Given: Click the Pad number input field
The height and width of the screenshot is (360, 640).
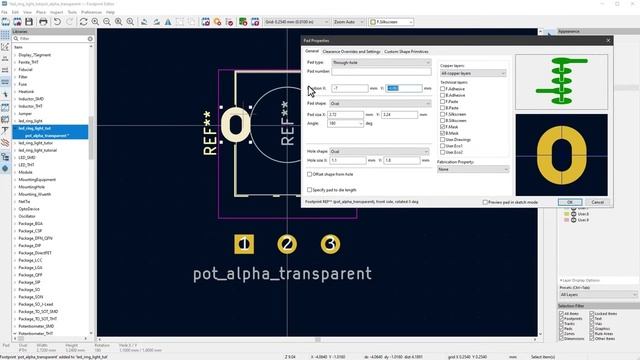Looking at the screenshot, I should [381, 72].
